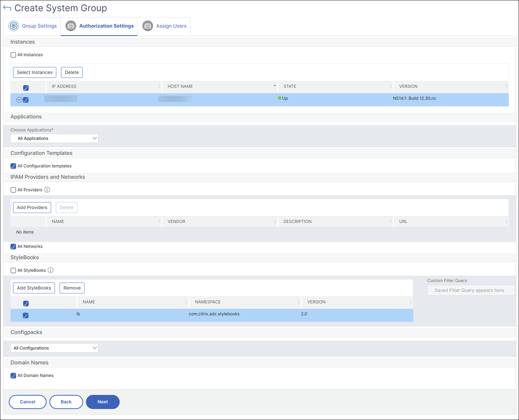This screenshot has width=519, height=420.
Task: Click the Add StyleBooks button
Action: pos(34,288)
